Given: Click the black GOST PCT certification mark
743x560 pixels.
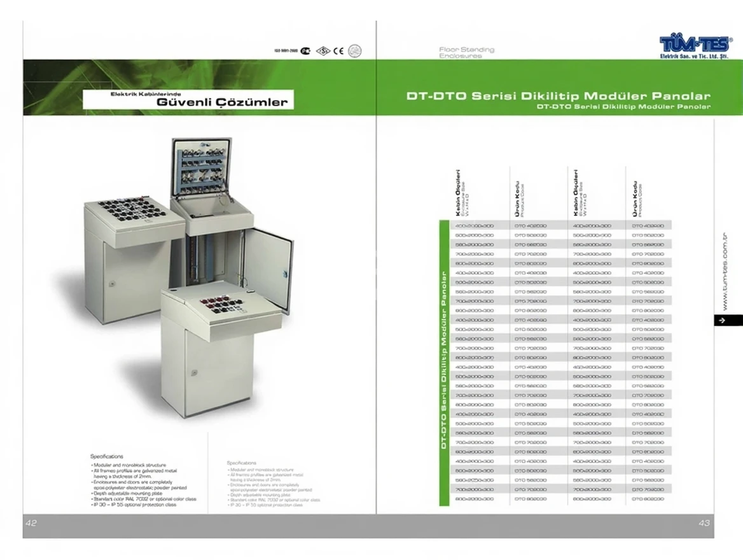Looking at the screenshot, I should point(306,51).
